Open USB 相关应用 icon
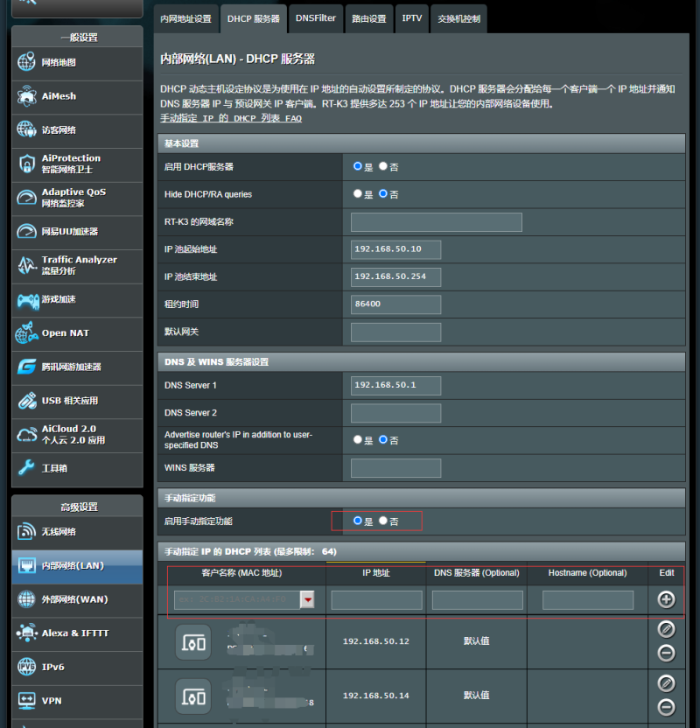This screenshot has height=728, width=700. (x=27, y=401)
